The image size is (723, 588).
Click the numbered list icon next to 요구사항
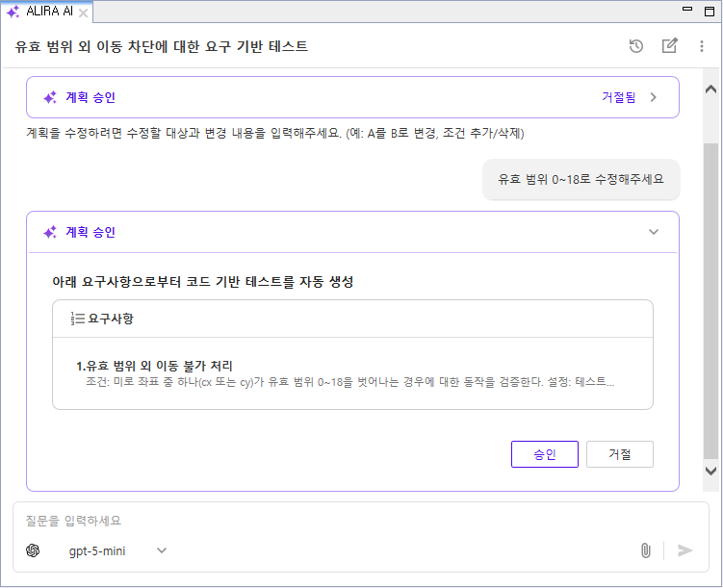(x=77, y=319)
